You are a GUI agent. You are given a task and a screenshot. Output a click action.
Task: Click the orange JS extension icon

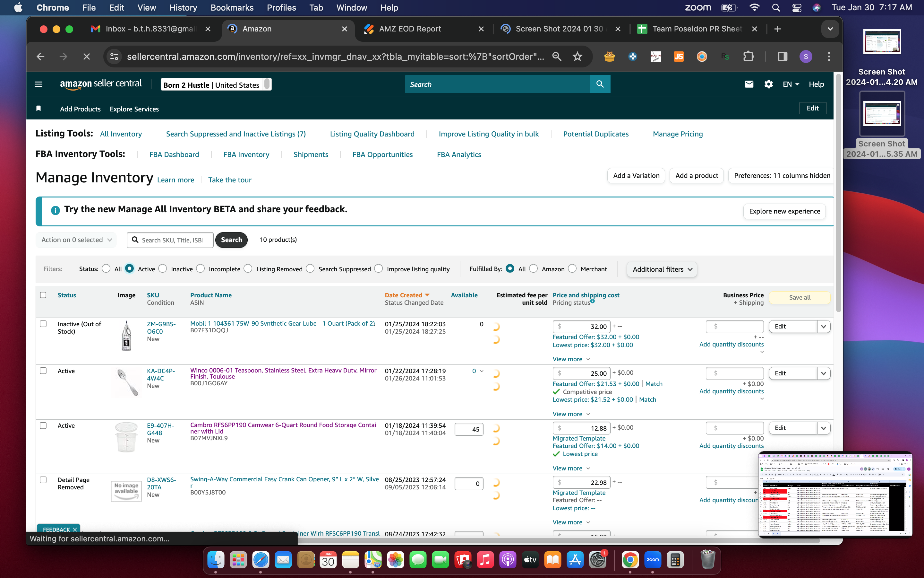pos(679,57)
